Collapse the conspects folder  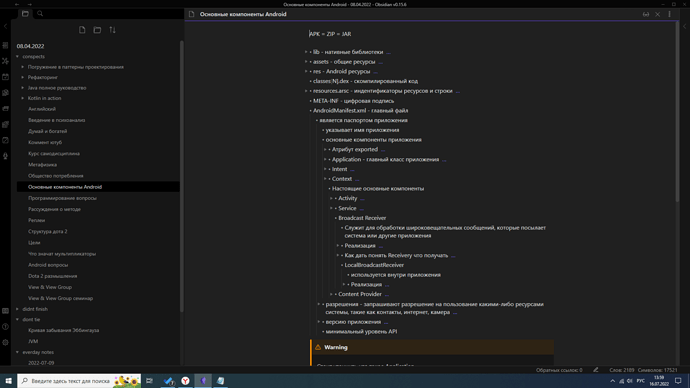pos(18,56)
